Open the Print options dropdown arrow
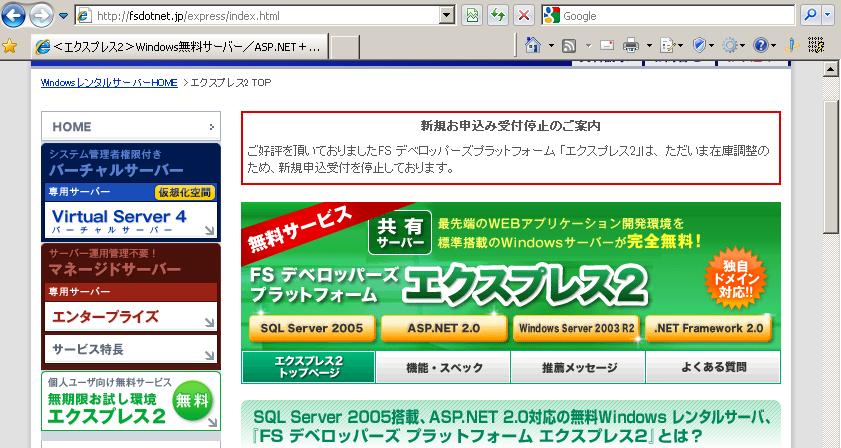 coord(648,46)
